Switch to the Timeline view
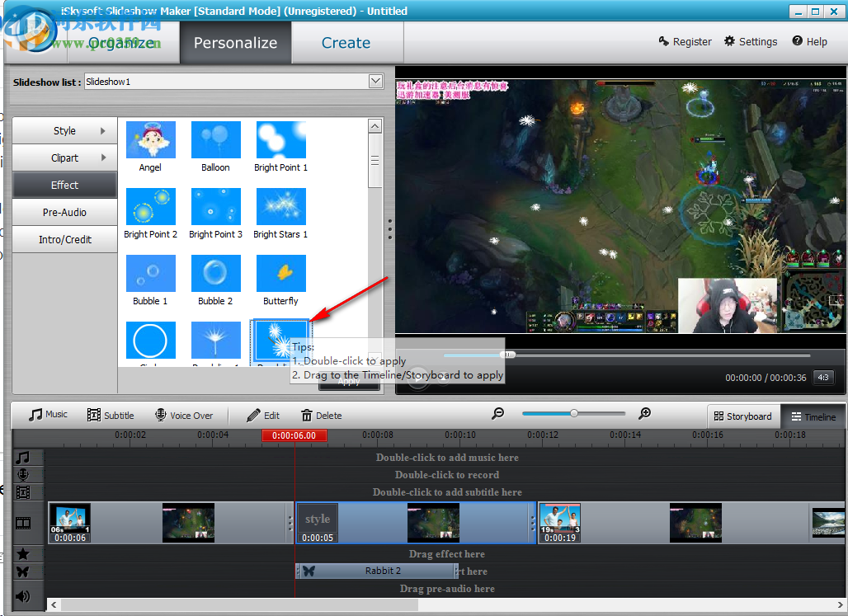848x616 pixels. (x=813, y=416)
